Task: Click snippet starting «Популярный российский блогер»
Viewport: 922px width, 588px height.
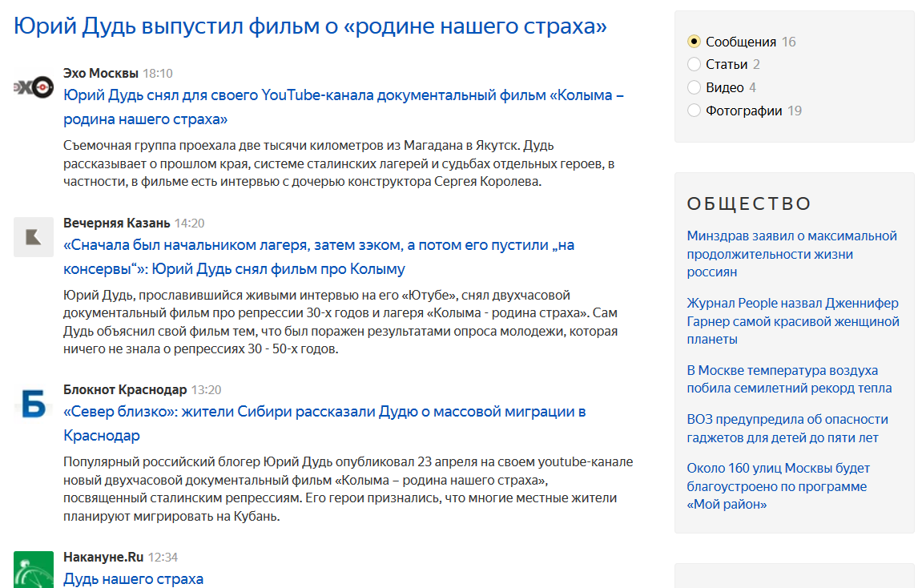Action: (348, 489)
